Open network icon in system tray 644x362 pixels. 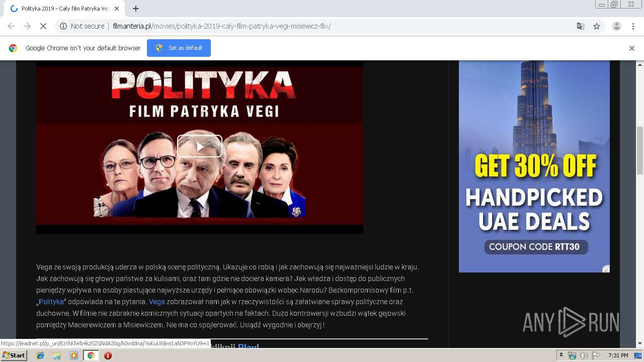click(572, 355)
